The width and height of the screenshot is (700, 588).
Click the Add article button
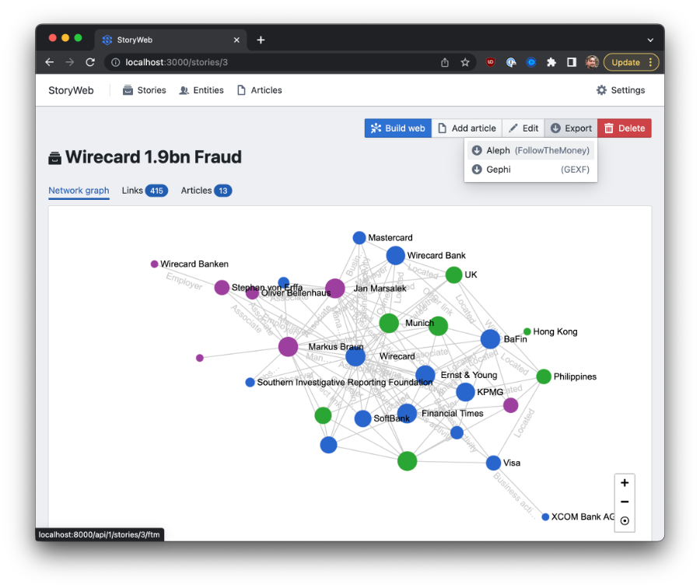click(467, 128)
